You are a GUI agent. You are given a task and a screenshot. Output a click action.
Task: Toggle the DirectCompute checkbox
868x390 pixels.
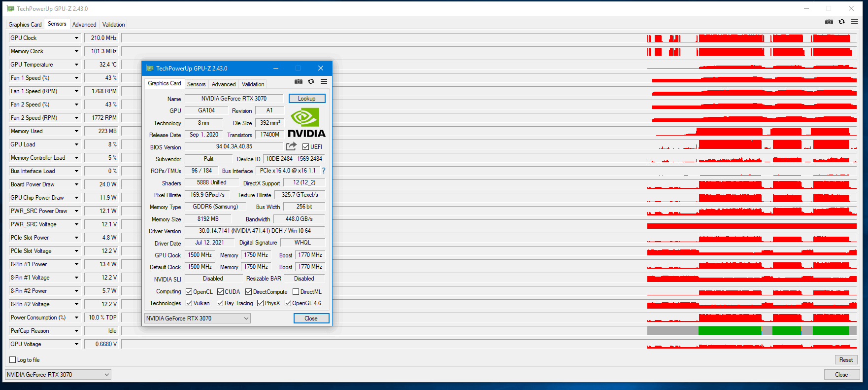(248, 292)
